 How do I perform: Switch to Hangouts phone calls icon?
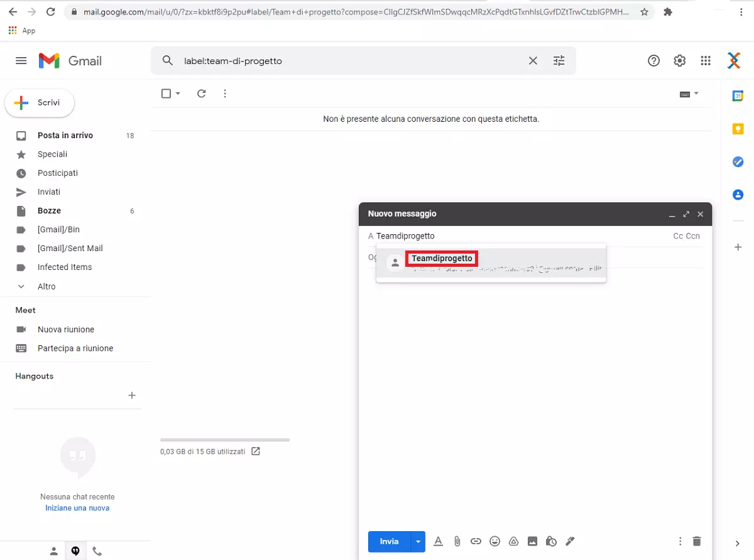97,551
